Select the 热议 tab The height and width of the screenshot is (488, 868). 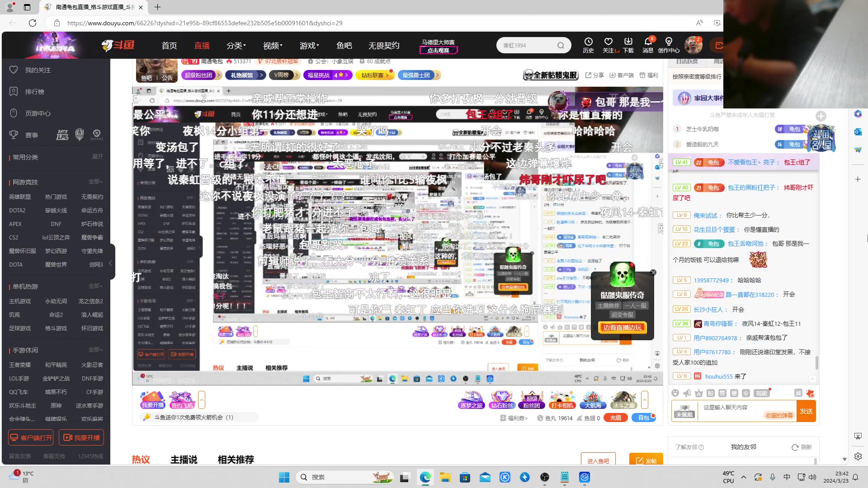point(141,460)
